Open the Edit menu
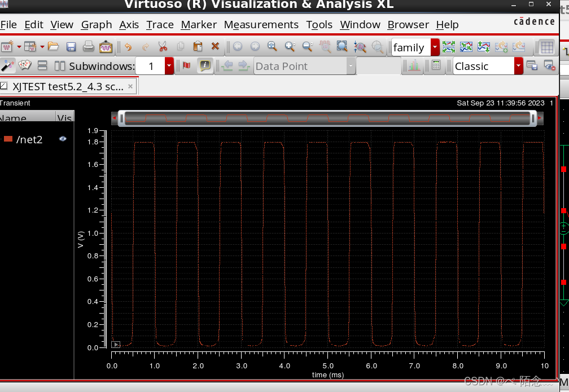Viewport: 569px width, 392px height. (34, 25)
